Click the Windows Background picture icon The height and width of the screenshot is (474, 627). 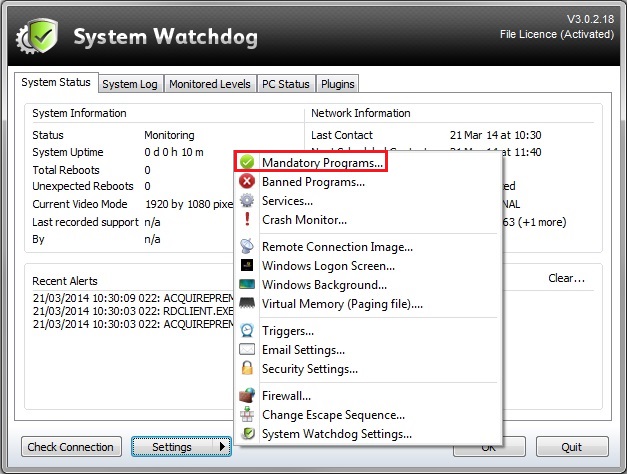tap(247, 284)
